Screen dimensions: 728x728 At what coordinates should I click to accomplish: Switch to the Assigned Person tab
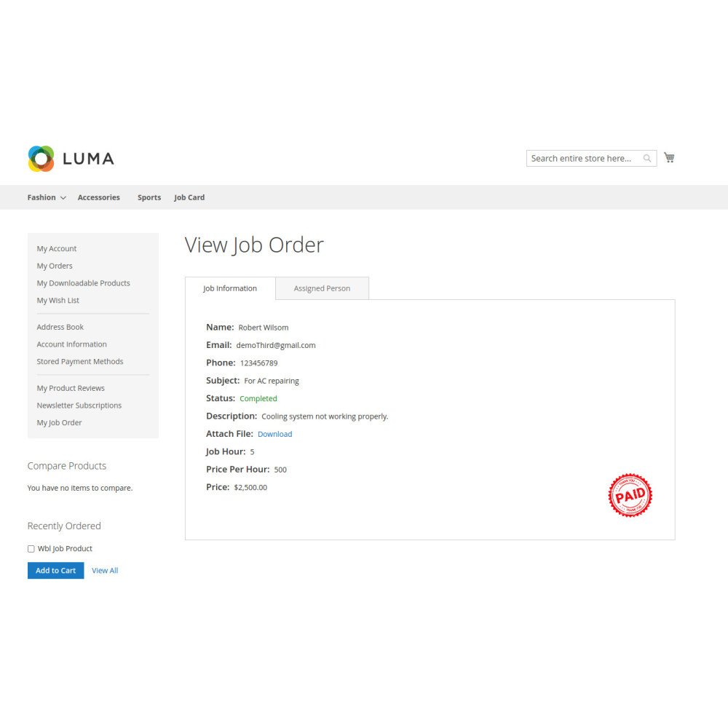coord(323,288)
